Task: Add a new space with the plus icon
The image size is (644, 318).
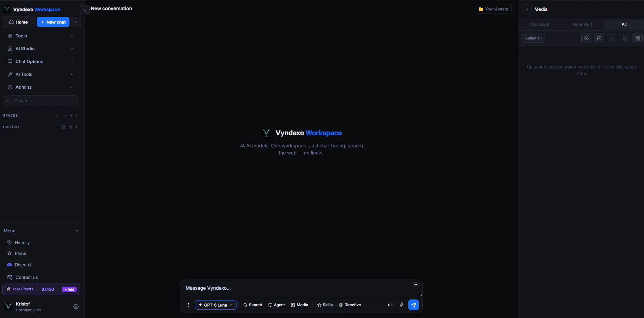Action: point(71,116)
